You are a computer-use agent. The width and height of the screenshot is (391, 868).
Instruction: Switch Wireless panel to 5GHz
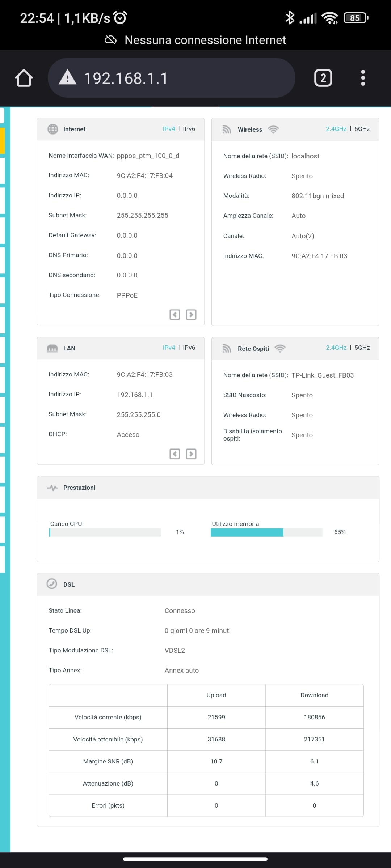(x=362, y=129)
